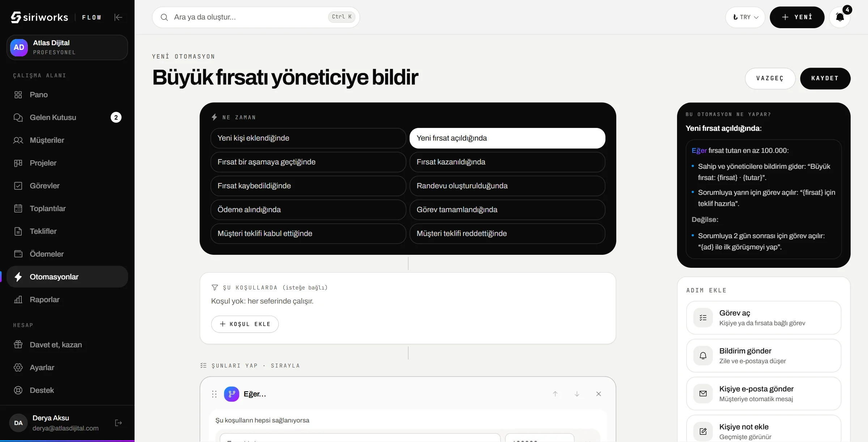The height and width of the screenshot is (442, 868).
Task: Open Teklifler section
Action: [67, 231]
